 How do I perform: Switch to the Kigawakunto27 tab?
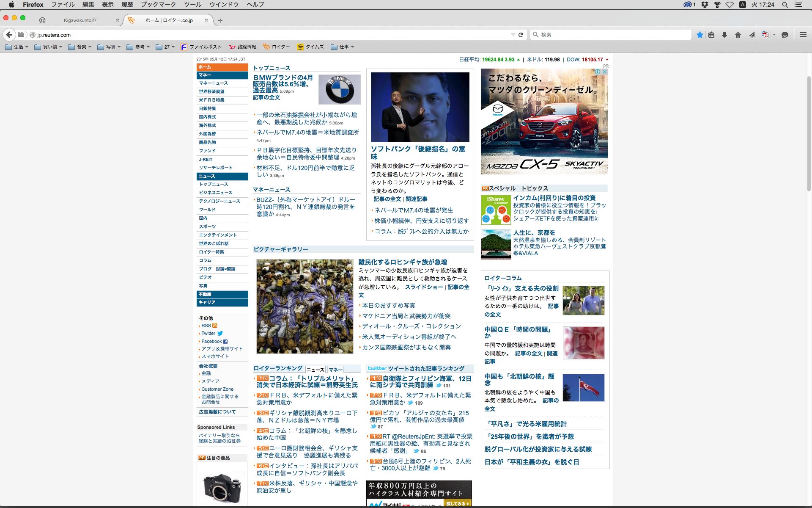point(80,20)
